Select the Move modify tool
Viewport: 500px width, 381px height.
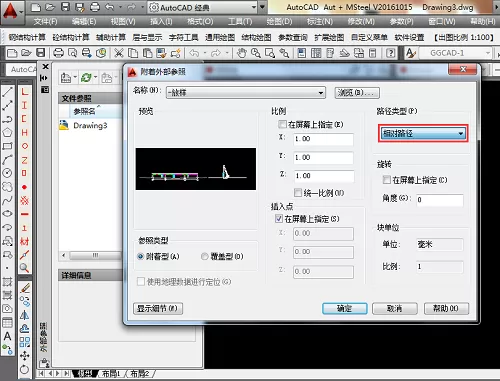pos(25,356)
